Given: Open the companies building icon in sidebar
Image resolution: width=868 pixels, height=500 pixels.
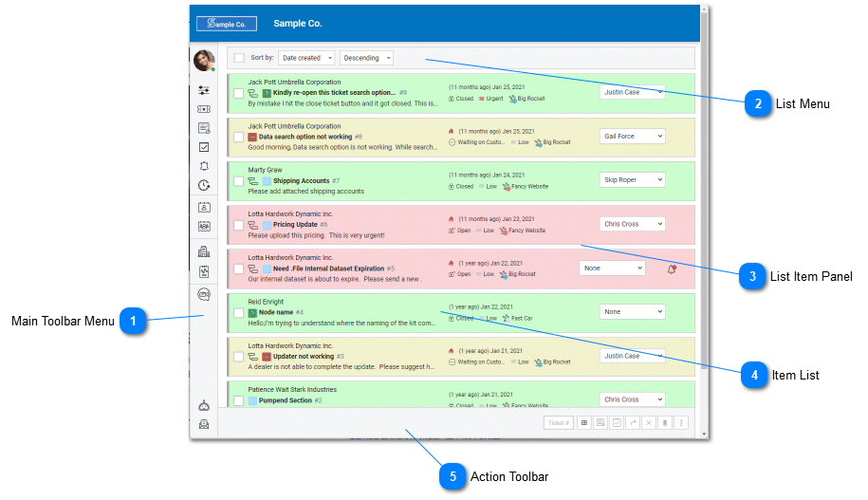Looking at the screenshot, I should click(x=204, y=252).
